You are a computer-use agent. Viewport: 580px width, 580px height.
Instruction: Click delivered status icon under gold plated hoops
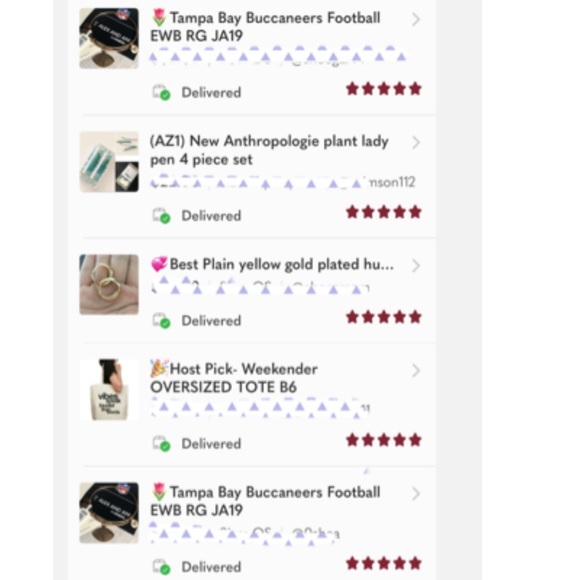pos(162,321)
